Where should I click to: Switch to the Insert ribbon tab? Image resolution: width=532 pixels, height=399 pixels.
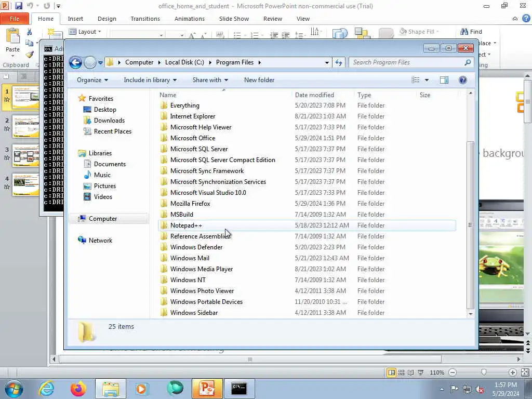(75, 19)
